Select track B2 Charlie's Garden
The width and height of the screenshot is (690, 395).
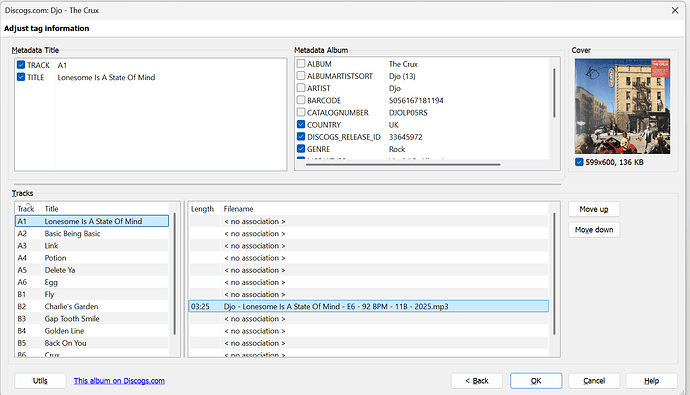(x=92, y=307)
